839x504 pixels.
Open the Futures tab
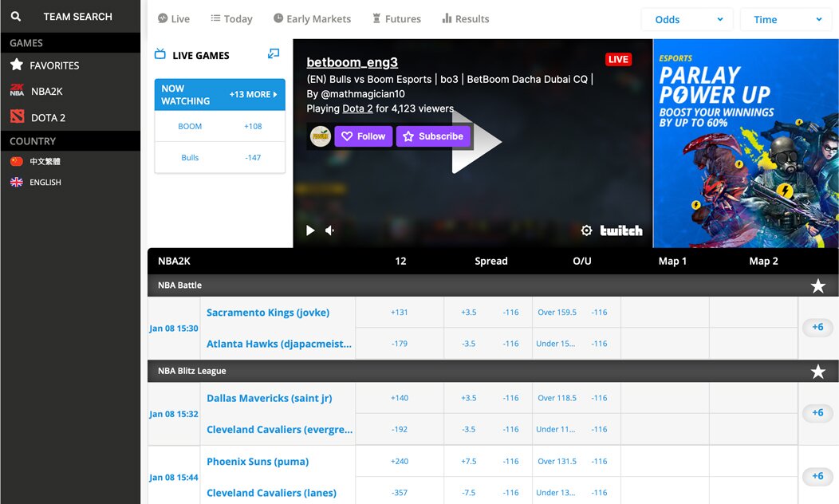pyautogui.click(x=396, y=18)
